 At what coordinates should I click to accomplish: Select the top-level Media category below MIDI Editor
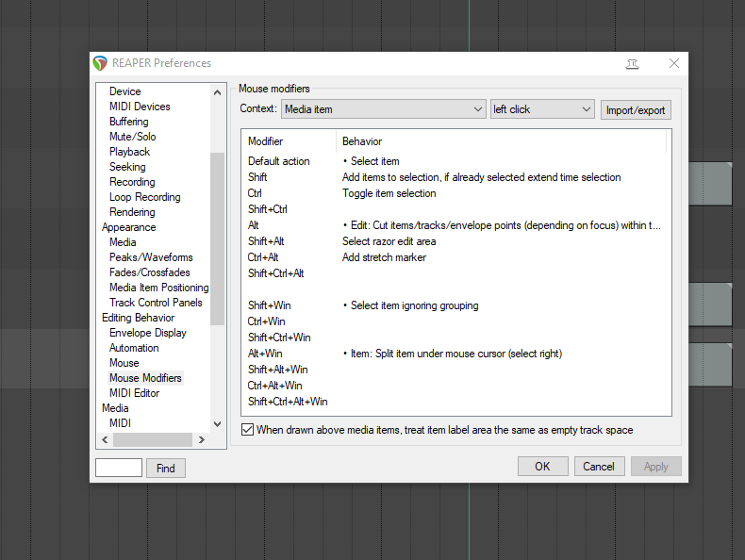click(x=115, y=408)
